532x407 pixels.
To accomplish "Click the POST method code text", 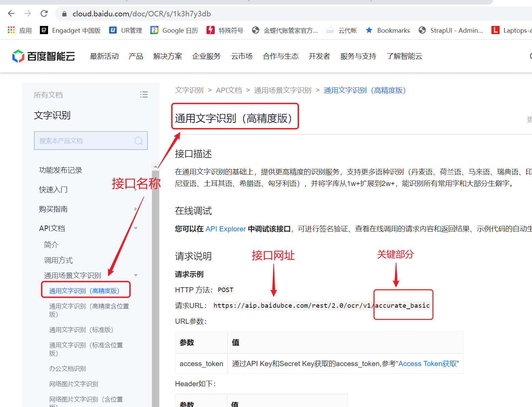I will tap(226, 290).
